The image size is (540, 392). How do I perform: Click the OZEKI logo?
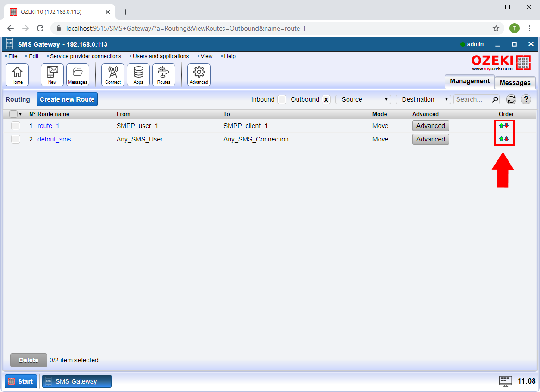point(501,63)
